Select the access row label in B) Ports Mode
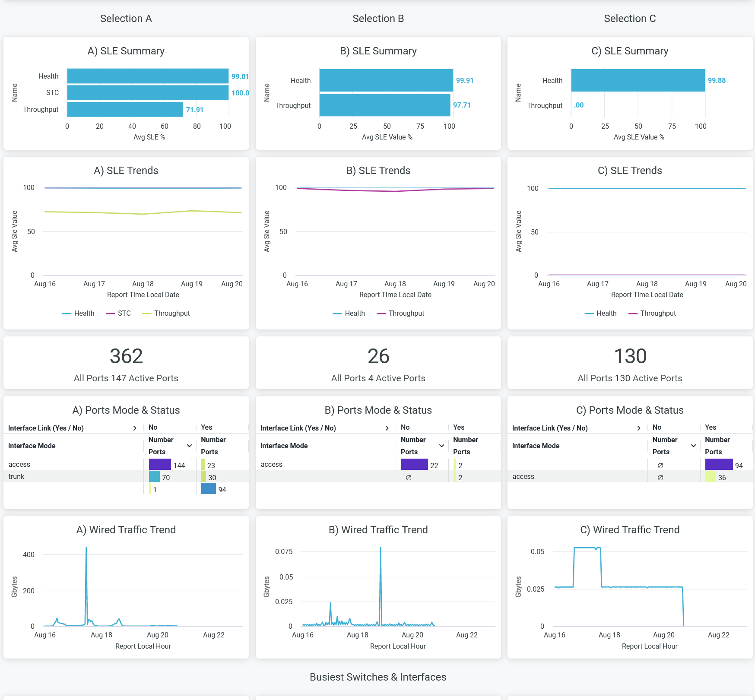The image size is (755, 700). [272, 464]
